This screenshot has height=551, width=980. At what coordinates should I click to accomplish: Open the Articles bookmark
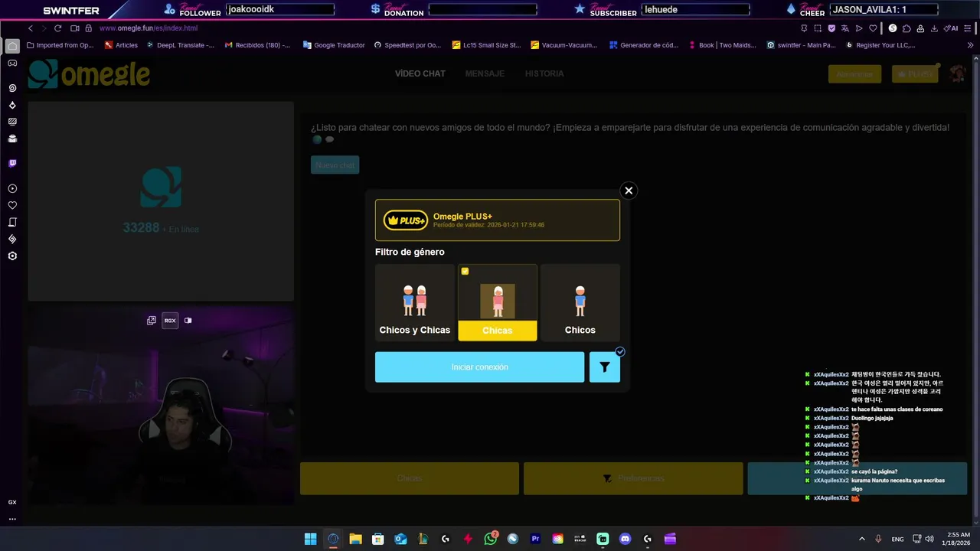click(x=121, y=45)
